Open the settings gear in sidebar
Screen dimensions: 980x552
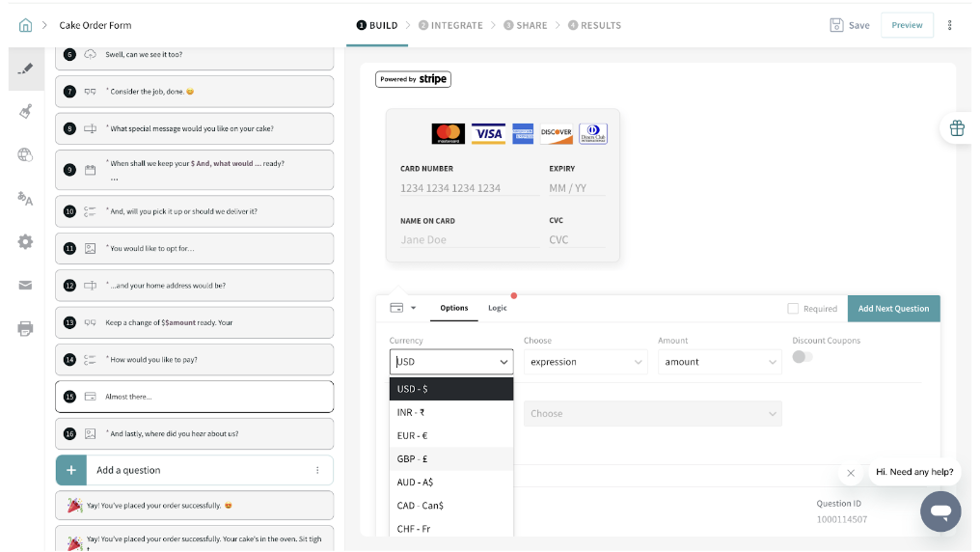pyautogui.click(x=26, y=242)
